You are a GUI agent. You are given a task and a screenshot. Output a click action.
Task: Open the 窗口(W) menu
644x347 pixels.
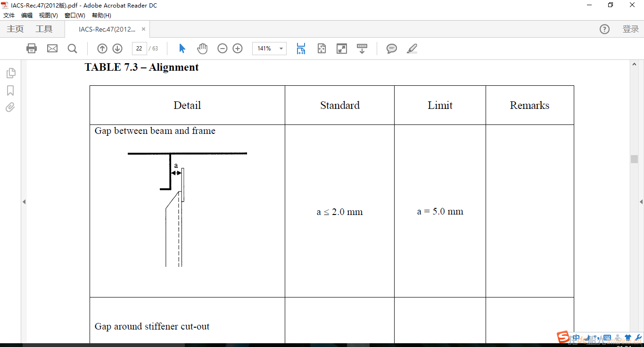[75, 16]
